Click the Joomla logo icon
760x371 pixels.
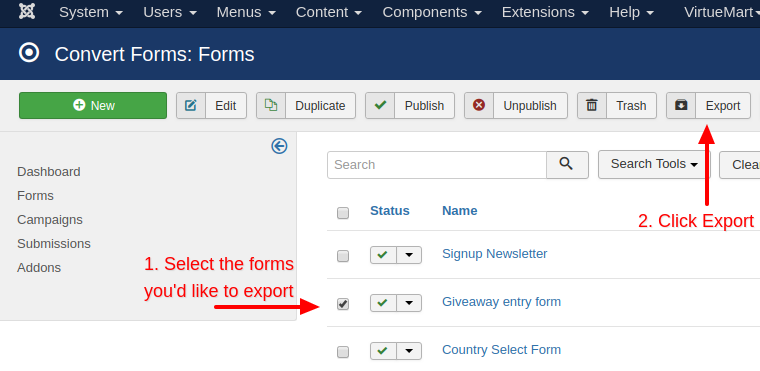pos(27,12)
